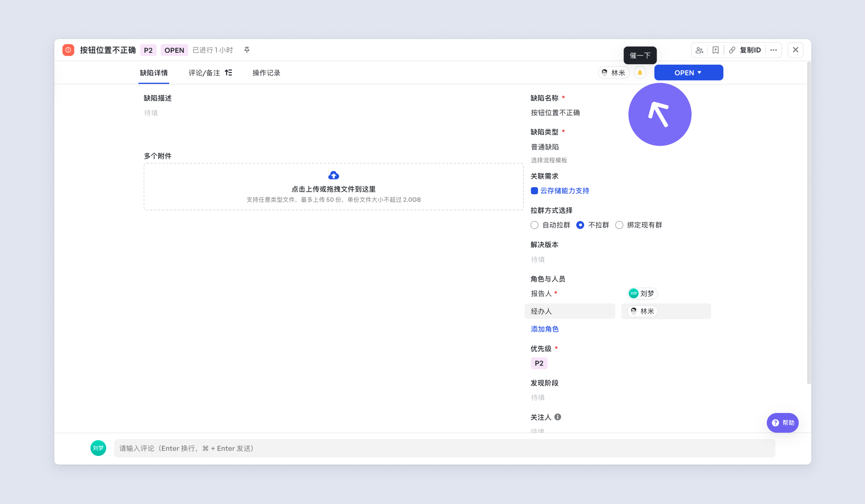Click the 已进行 1 小时 duration text
The image size is (865, 504).
pyautogui.click(x=212, y=50)
